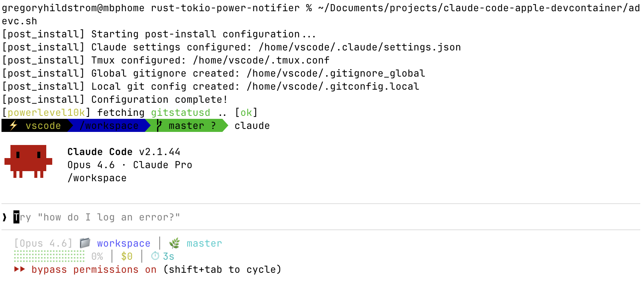Click the git branch icon beside master

coord(159,126)
